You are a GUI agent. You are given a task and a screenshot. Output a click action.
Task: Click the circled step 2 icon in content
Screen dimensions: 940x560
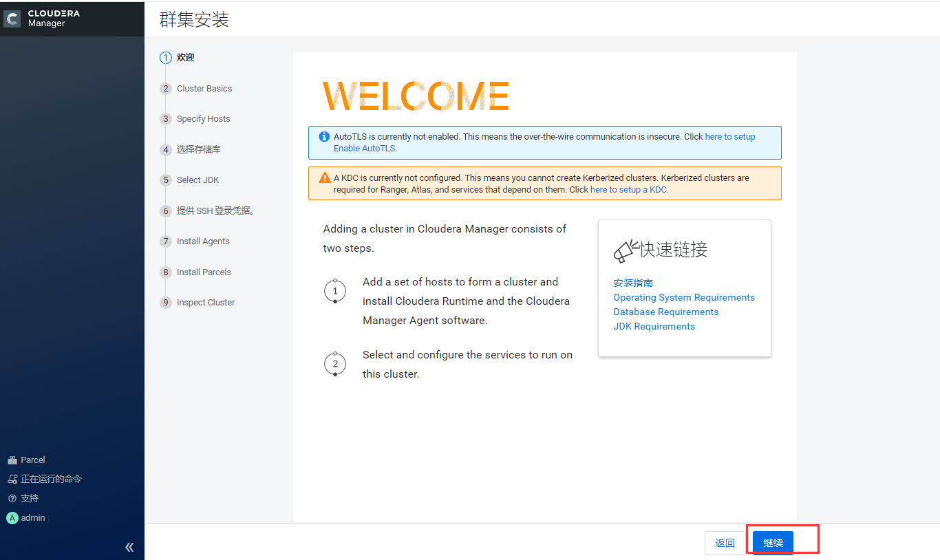tap(335, 364)
